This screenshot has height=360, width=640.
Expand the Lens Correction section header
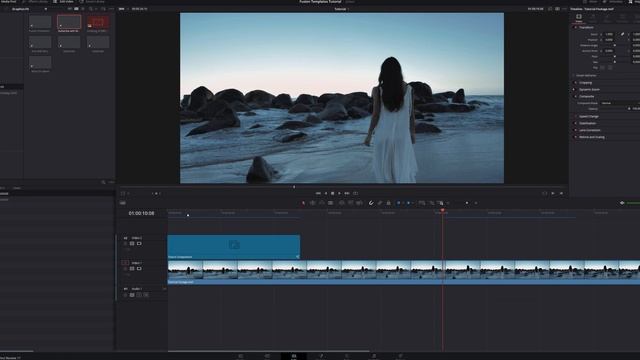pyautogui.click(x=589, y=130)
